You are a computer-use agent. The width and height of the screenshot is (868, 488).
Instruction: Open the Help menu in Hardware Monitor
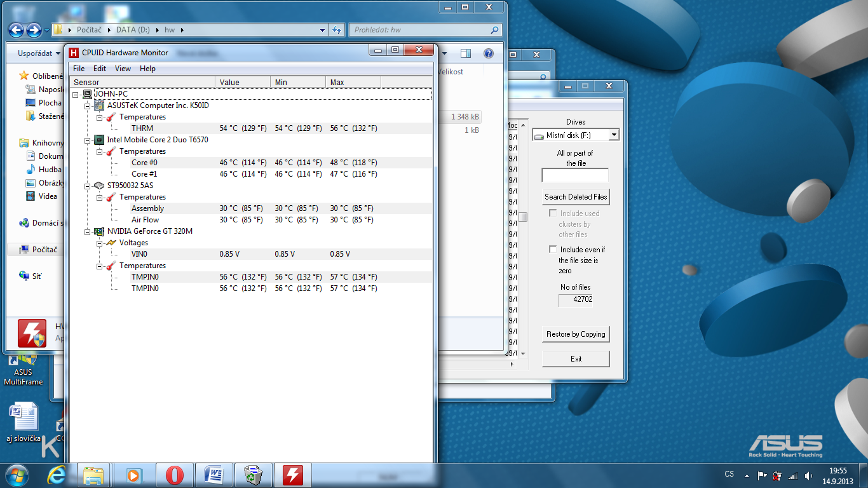(147, 69)
